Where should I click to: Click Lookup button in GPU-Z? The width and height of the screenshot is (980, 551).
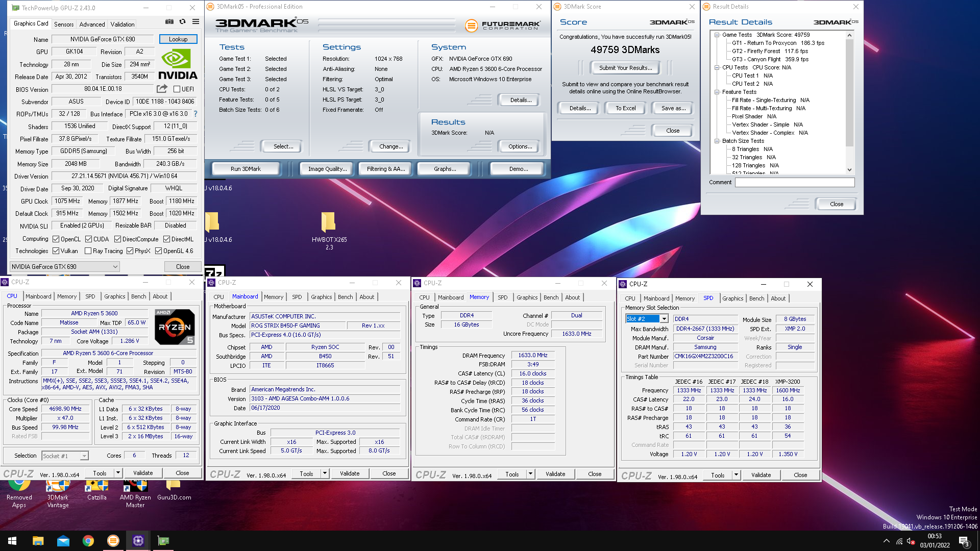[x=178, y=39]
